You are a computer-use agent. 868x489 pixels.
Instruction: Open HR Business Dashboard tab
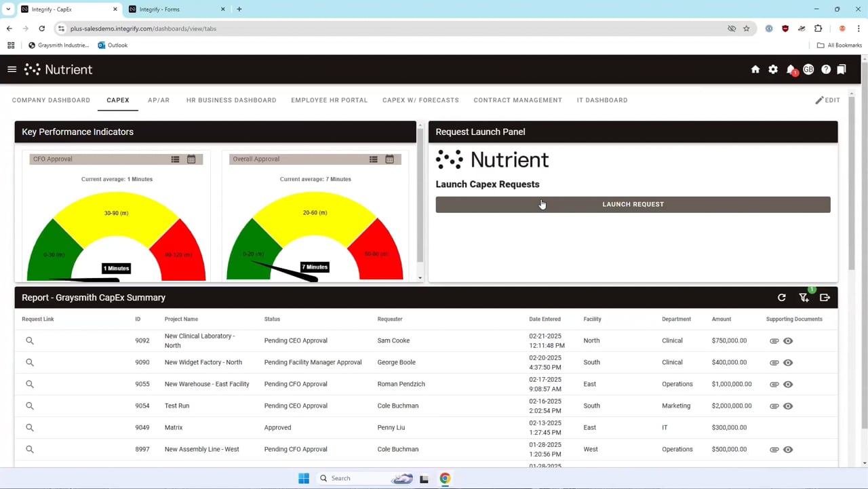click(231, 100)
